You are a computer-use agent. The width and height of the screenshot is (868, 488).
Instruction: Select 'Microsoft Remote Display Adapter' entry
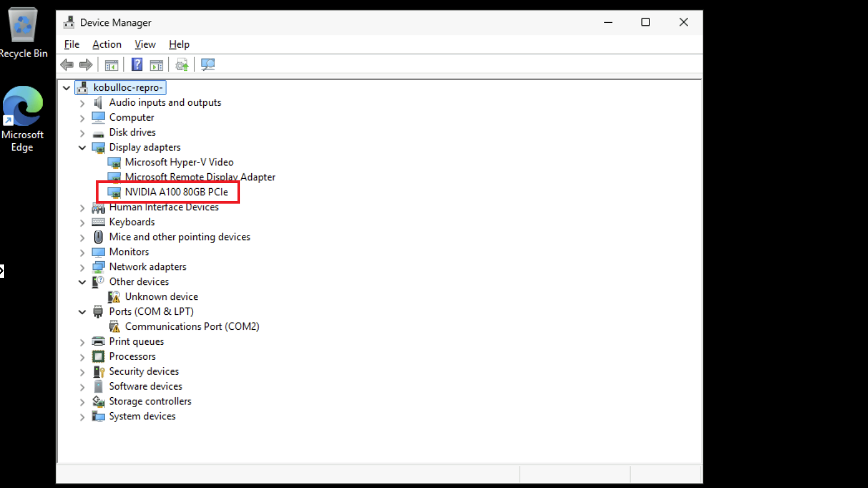(x=200, y=177)
